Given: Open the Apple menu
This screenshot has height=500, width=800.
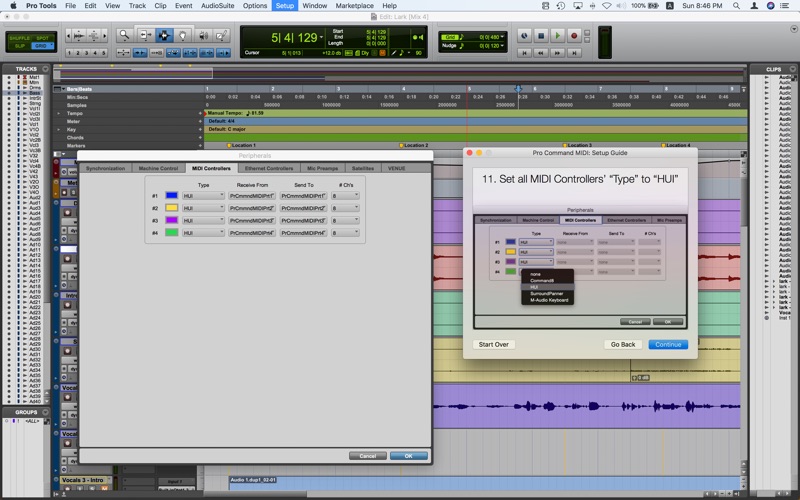Looking at the screenshot, I should point(13,6).
